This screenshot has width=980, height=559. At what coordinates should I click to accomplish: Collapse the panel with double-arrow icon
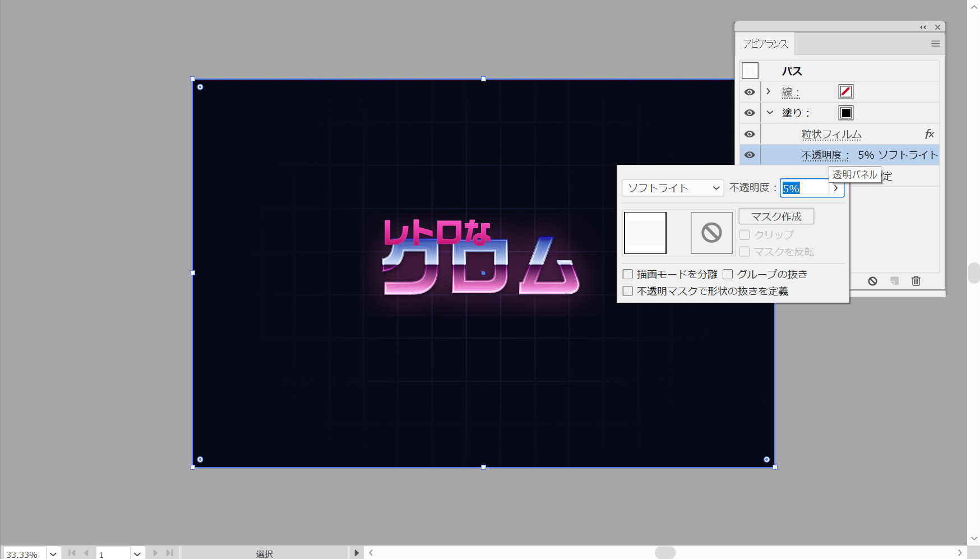pos(923,27)
